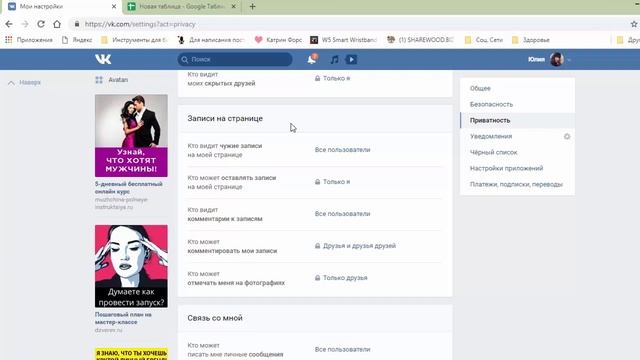Click the Avatan link in left sidebar
This screenshot has width=640, height=360.
pyautogui.click(x=118, y=80)
